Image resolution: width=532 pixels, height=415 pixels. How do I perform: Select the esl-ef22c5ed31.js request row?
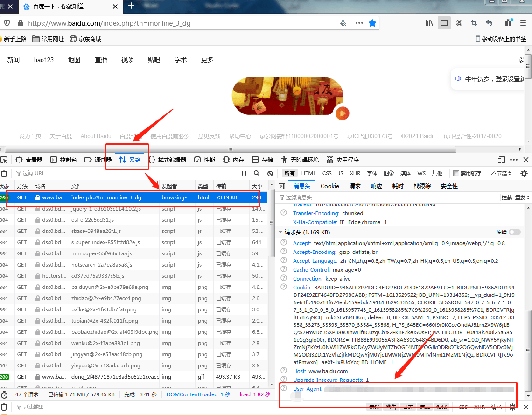click(x=133, y=220)
